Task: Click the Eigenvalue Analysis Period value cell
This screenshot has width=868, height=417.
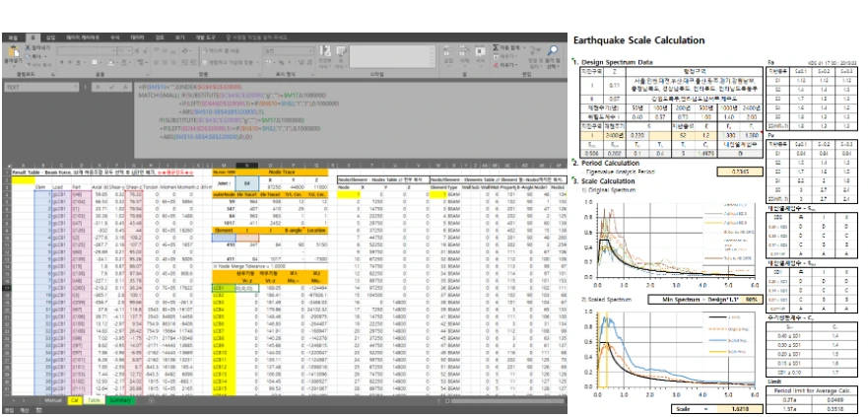Action: point(739,173)
